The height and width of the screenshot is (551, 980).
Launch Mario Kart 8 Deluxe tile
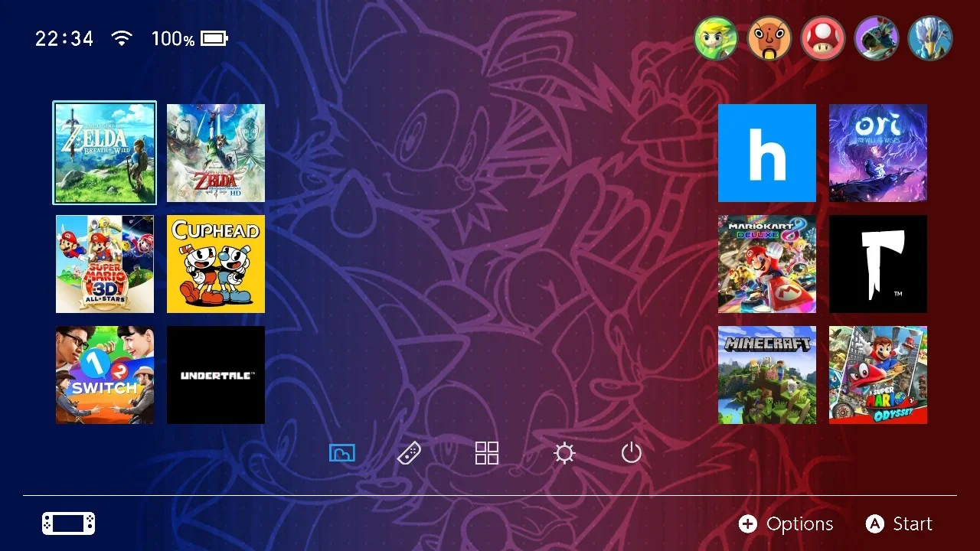coord(767,264)
